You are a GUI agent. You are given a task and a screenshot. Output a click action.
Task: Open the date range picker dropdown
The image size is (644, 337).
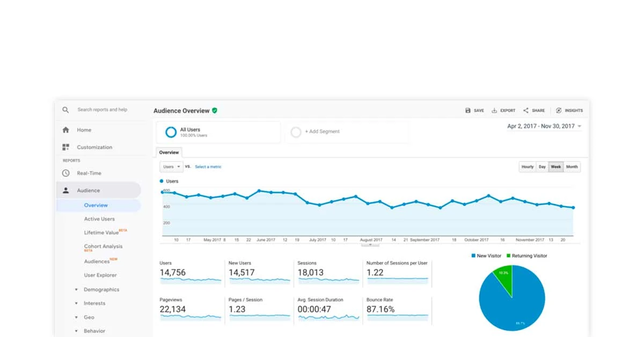click(543, 126)
